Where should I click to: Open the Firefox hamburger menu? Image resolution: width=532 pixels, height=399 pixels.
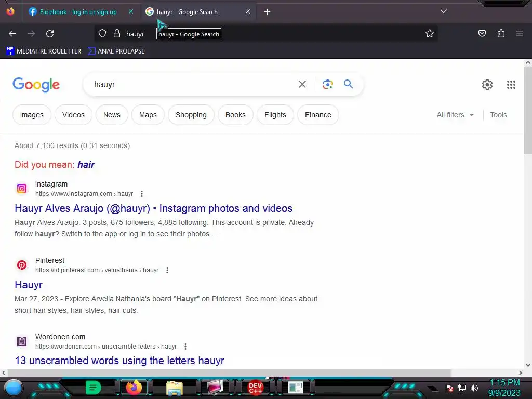click(x=519, y=33)
